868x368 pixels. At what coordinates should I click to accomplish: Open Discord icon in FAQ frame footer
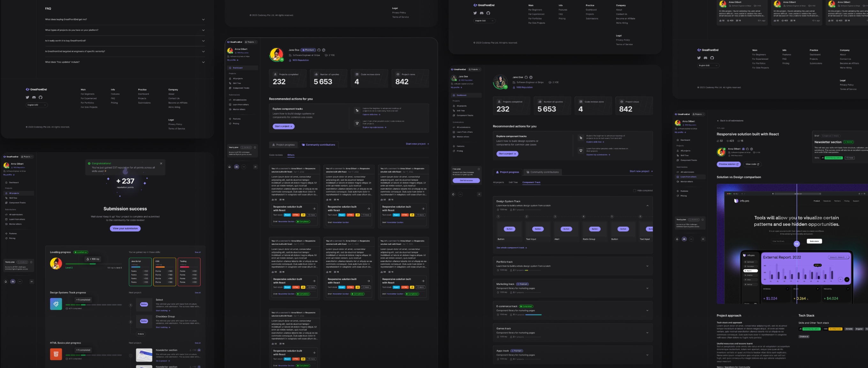(x=34, y=97)
